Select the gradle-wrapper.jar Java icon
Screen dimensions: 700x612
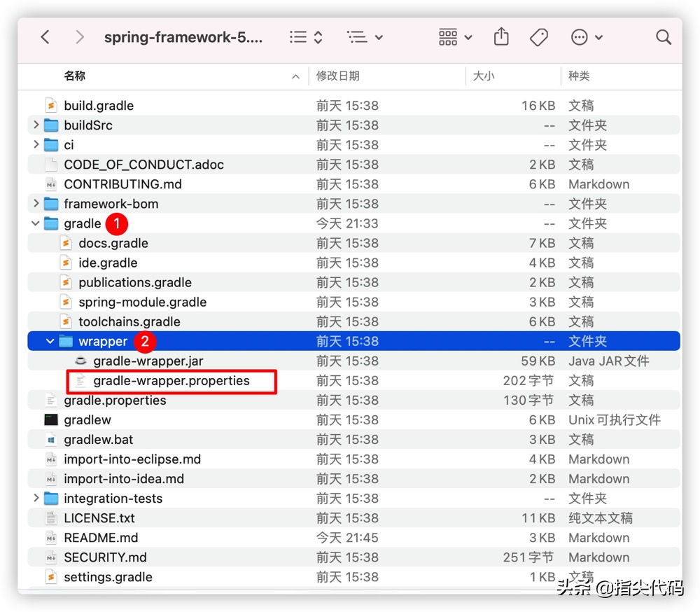coord(80,361)
